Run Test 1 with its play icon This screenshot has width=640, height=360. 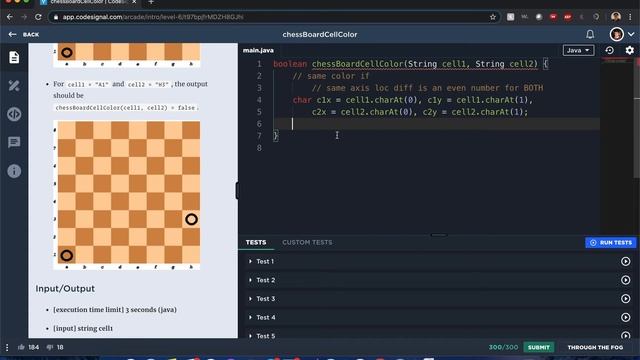tap(625, 261)
